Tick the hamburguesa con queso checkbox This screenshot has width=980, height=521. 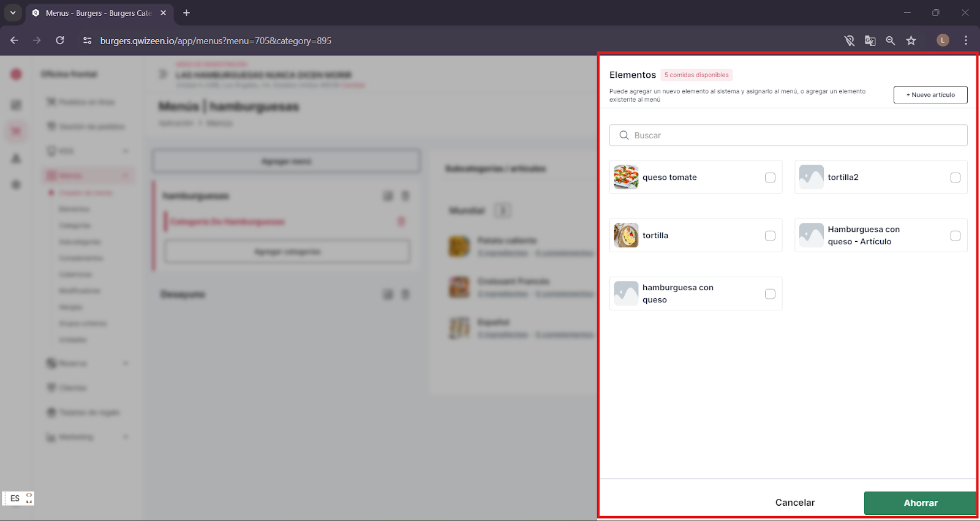click(x=770, y=294)
